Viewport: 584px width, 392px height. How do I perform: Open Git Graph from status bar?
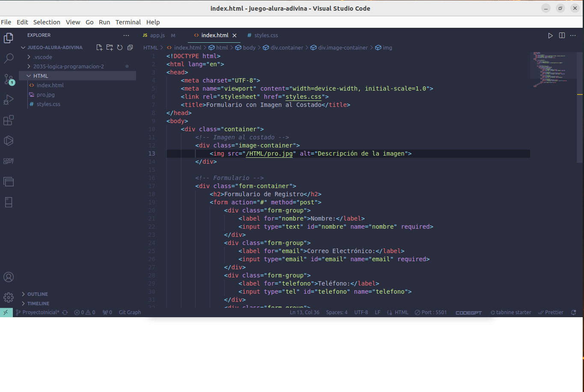tap(130, 312)
